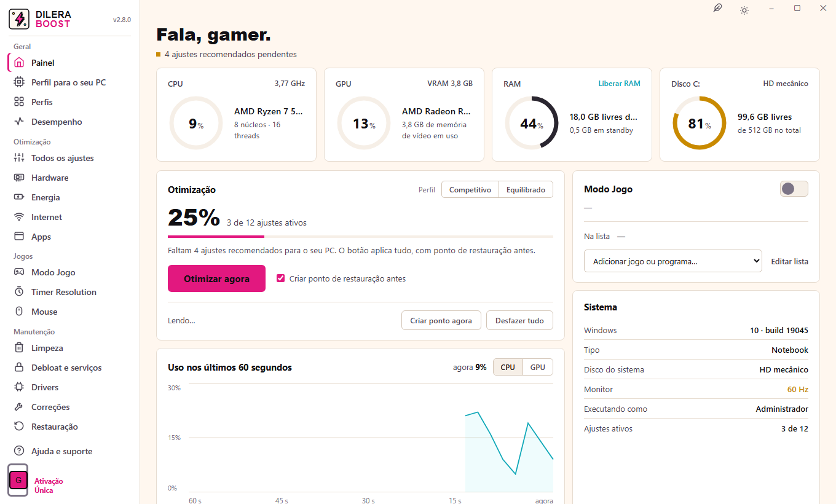
Task: Toggle theme with the sun icon
Action: (744, 10)
